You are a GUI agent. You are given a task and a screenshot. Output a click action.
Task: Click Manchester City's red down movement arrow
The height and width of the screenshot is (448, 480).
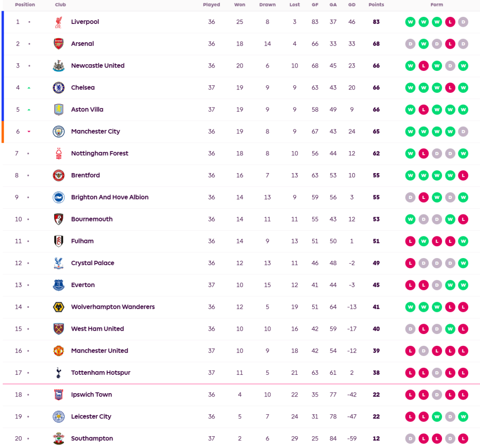[x=29, y=132]
